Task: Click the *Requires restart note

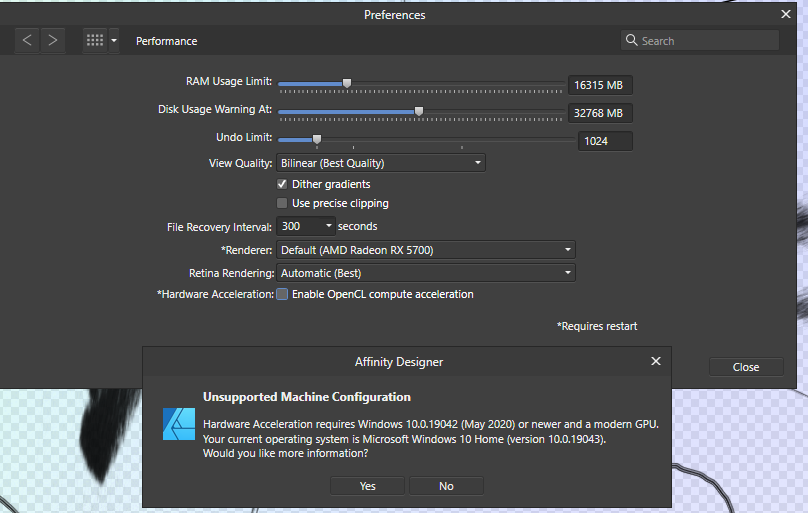Action: click(597, 326)
